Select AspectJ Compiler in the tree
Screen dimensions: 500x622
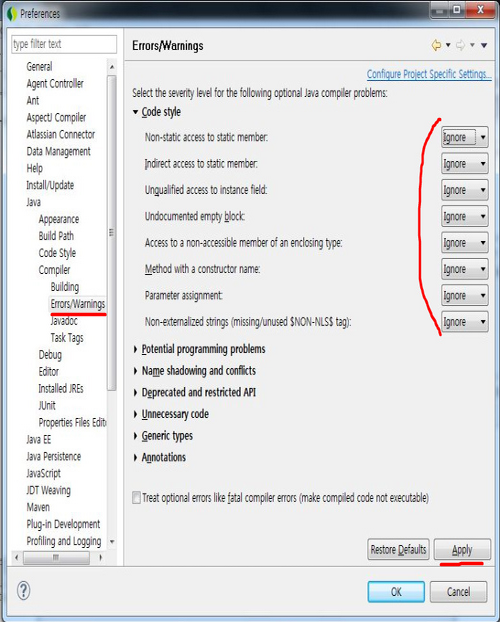[x=56, y=117]
